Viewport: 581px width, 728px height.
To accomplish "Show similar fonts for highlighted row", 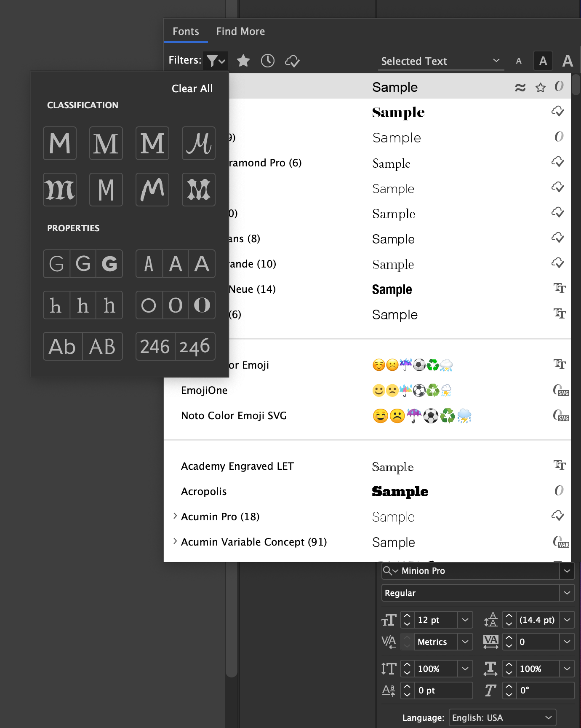I will click(x=520, y=87).
